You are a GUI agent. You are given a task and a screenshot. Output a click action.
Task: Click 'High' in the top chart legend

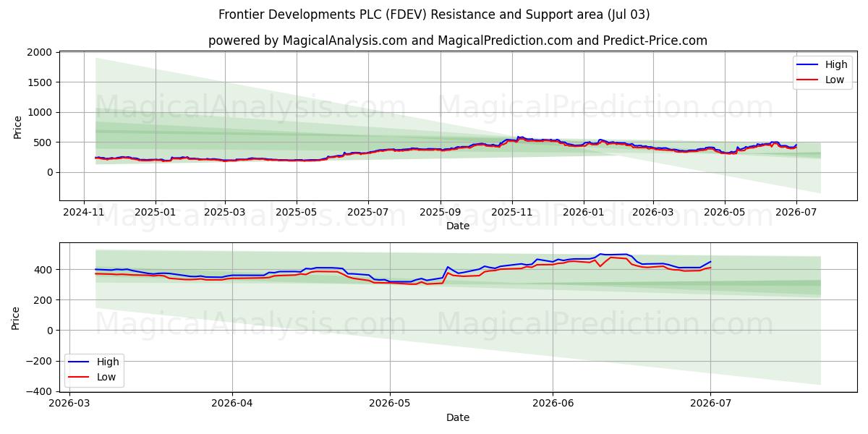tap(836, 64)
